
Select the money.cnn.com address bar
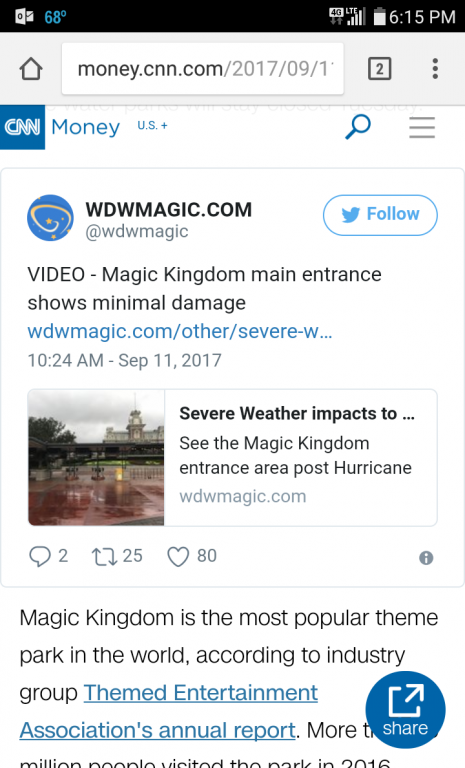(203, 69)
